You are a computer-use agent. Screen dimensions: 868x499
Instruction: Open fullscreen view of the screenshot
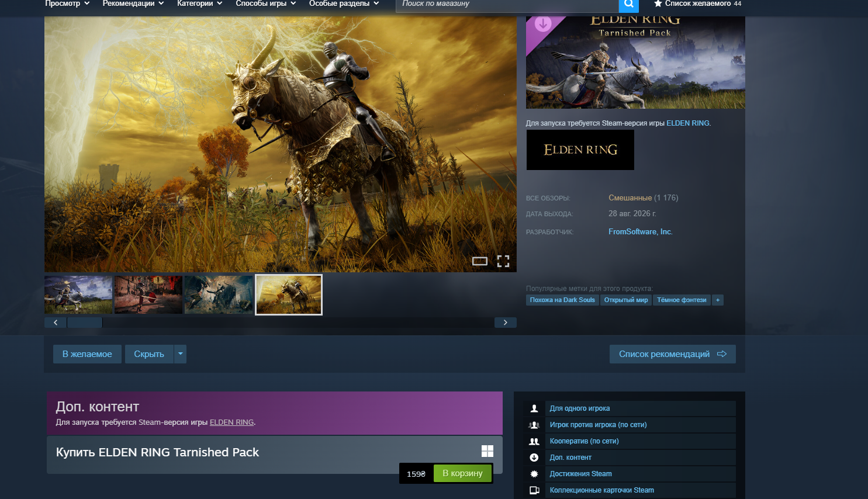(x=503, y=261)
